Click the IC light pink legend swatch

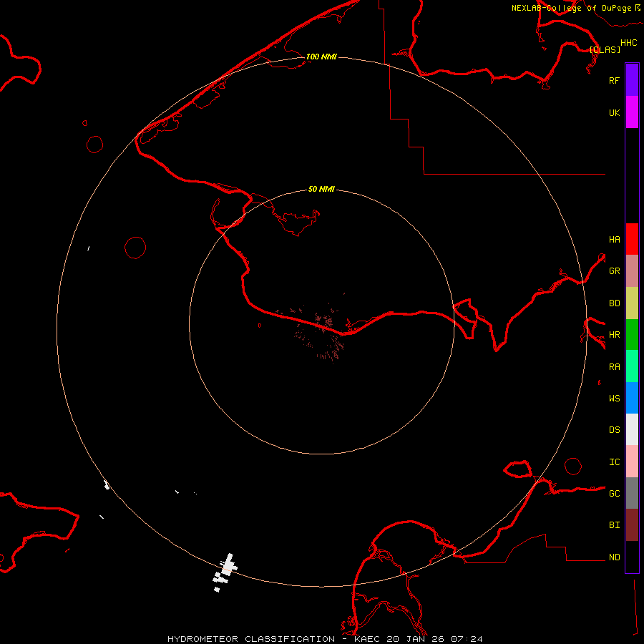pyautogui.click(x=632, y=462)
